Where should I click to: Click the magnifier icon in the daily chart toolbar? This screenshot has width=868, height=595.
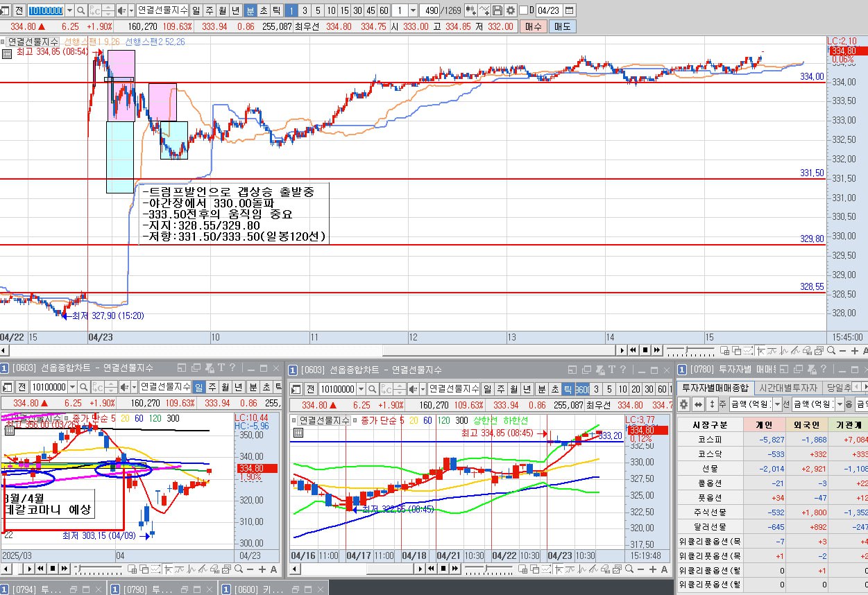pyautogui.click(x=83, y=387)
